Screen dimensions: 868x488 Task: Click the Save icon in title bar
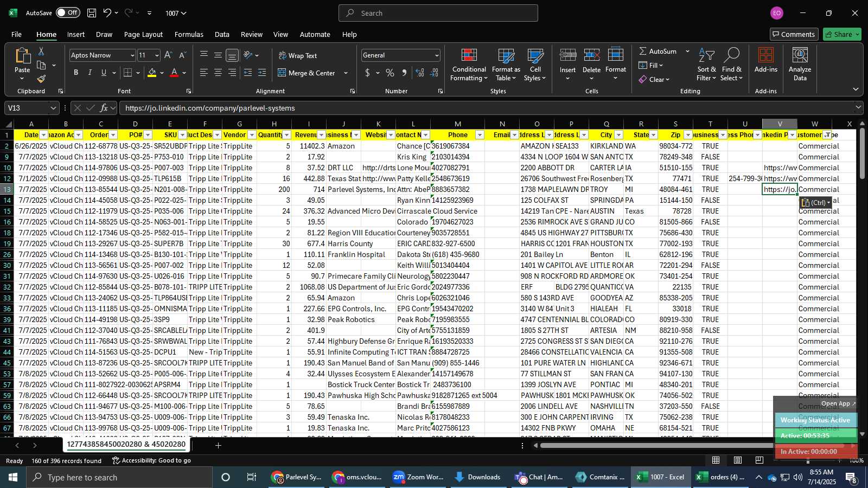tap(92, 13)
